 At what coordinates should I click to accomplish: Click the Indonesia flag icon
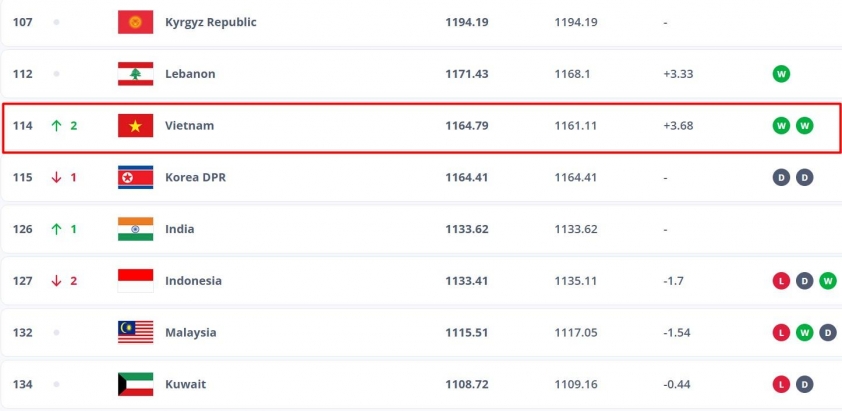point(135,280)
